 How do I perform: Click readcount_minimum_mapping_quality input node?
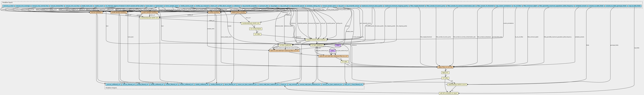pos(396,6)
